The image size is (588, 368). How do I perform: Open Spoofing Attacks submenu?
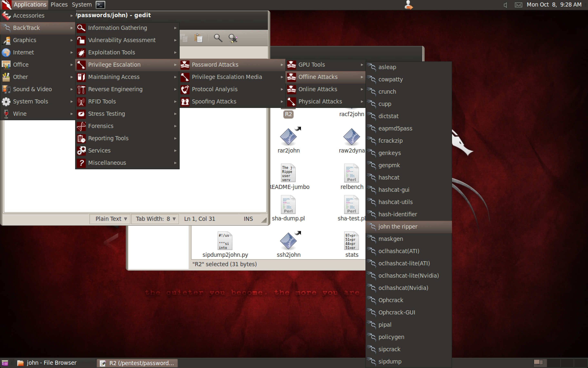point(233,101)
